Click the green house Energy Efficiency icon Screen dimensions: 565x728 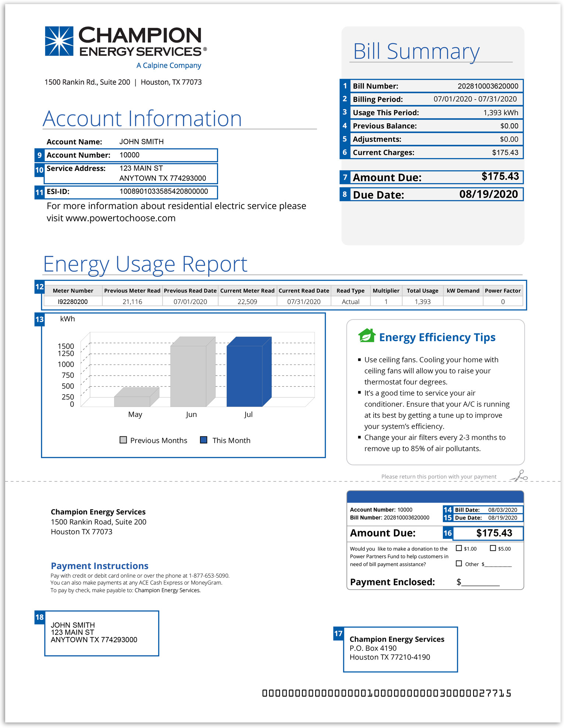(x=367, y=335)
